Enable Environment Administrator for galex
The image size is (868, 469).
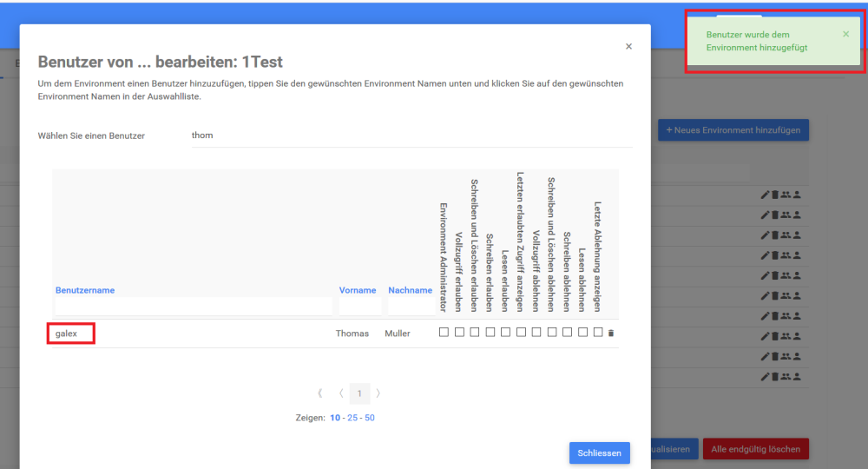(x=444, y=333)
